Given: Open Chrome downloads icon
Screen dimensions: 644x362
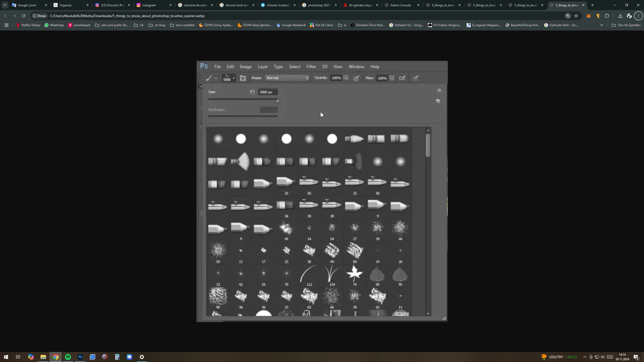Looking at the screenshot, I should tap(620, 16).
